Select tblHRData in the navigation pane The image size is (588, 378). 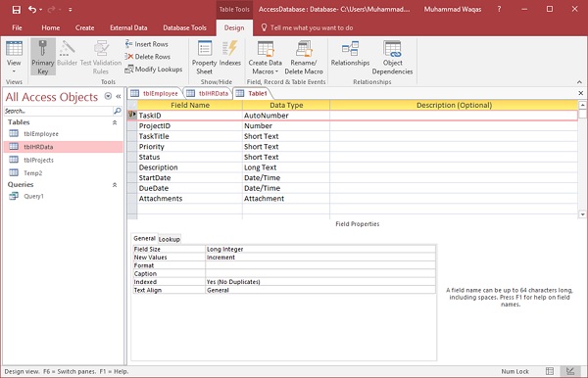point(63,147)
